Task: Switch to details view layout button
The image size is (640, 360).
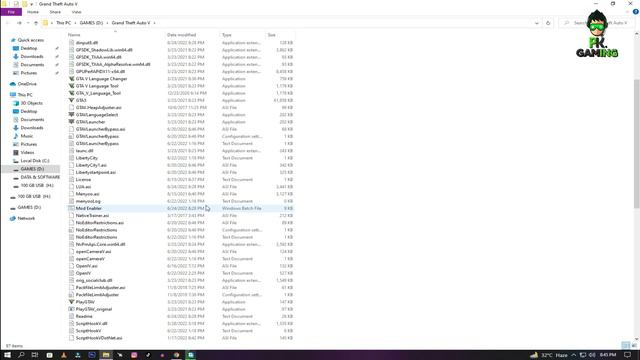Action: pyautogui.click(x=626, y=345)
